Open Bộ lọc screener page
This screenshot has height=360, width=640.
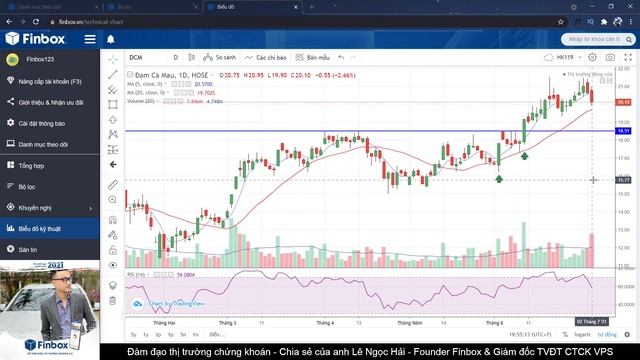tap(50, 187)
